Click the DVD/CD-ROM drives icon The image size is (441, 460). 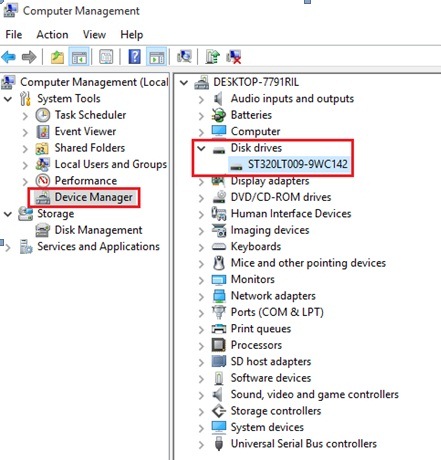tap(219, 197)
